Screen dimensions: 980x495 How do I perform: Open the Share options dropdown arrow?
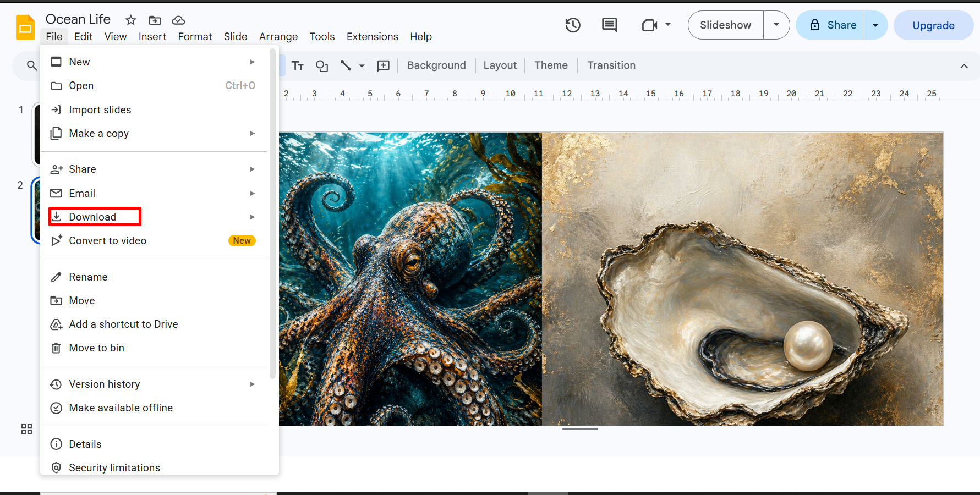pos(875,25)
